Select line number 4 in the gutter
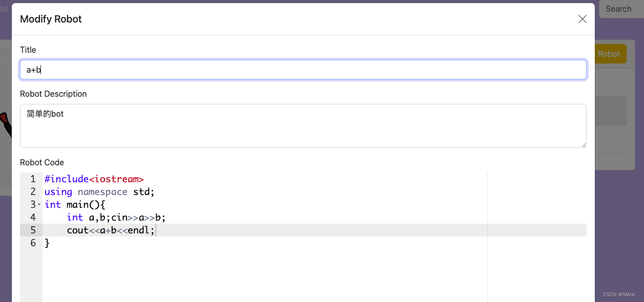Screen dimensions: 644x302 33,218
